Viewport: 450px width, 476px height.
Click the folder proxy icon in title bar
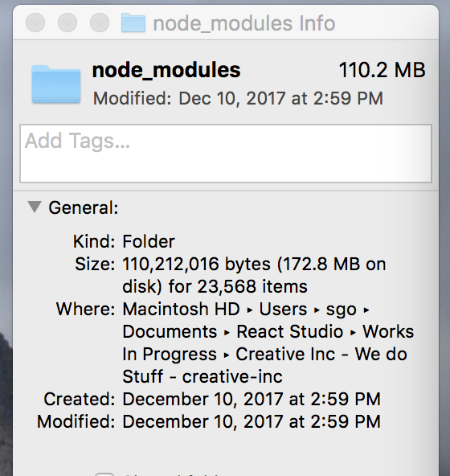133,23
